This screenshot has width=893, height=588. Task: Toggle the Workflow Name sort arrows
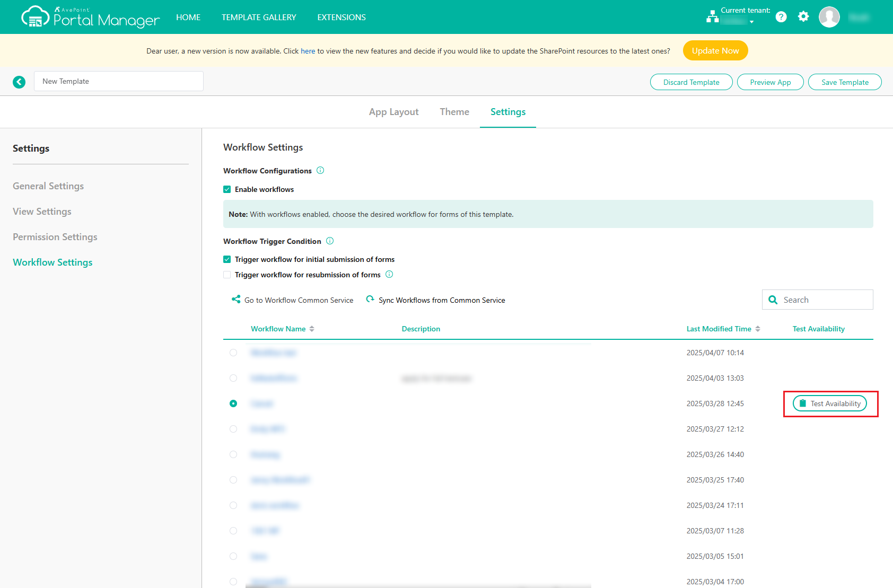coord(313,328)
